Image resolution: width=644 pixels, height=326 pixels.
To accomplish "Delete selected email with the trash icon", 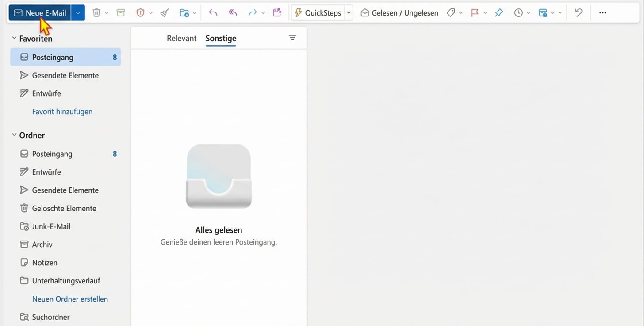I will point(96,12).
